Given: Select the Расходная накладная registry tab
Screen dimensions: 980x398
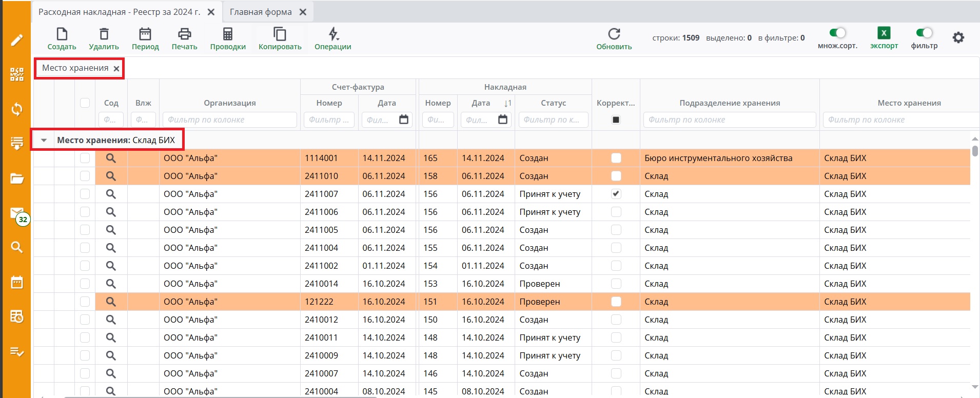Looking at the screenshot, I should (119, 12).
